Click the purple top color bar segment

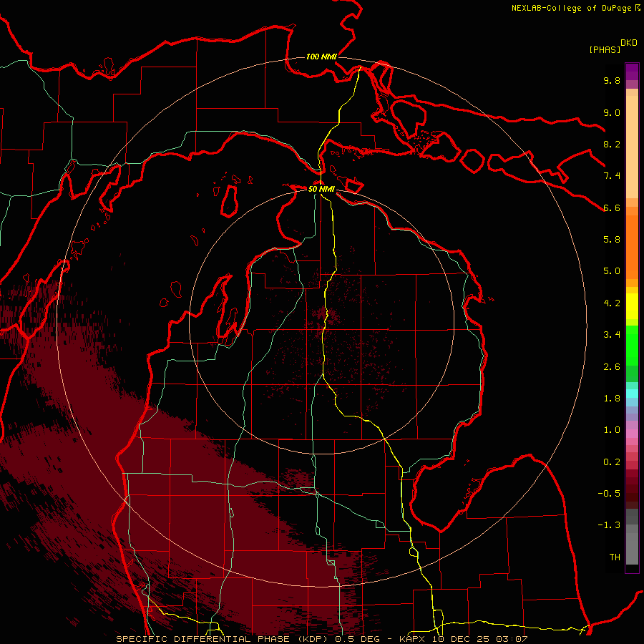point(632,72)
